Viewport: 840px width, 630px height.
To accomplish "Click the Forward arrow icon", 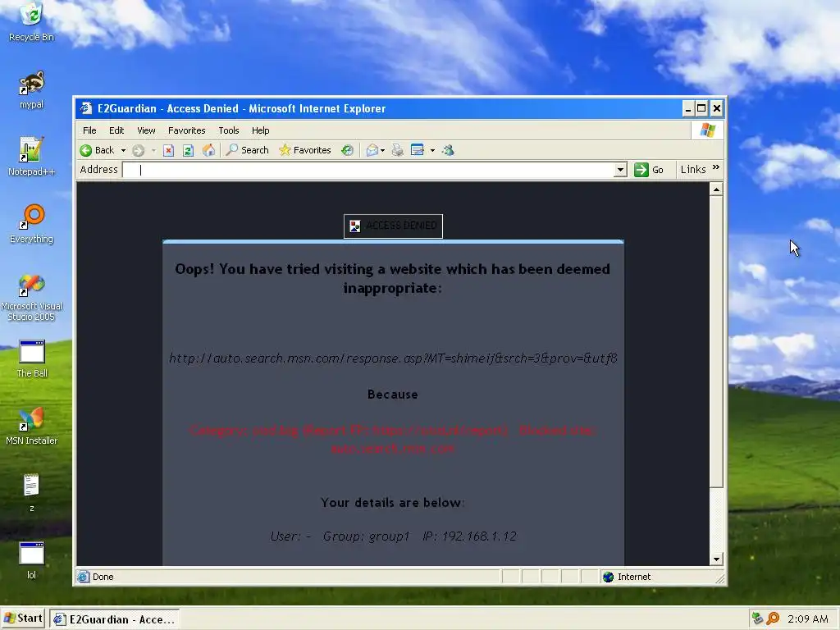I will pyautogui.click(x=138, y=151).
